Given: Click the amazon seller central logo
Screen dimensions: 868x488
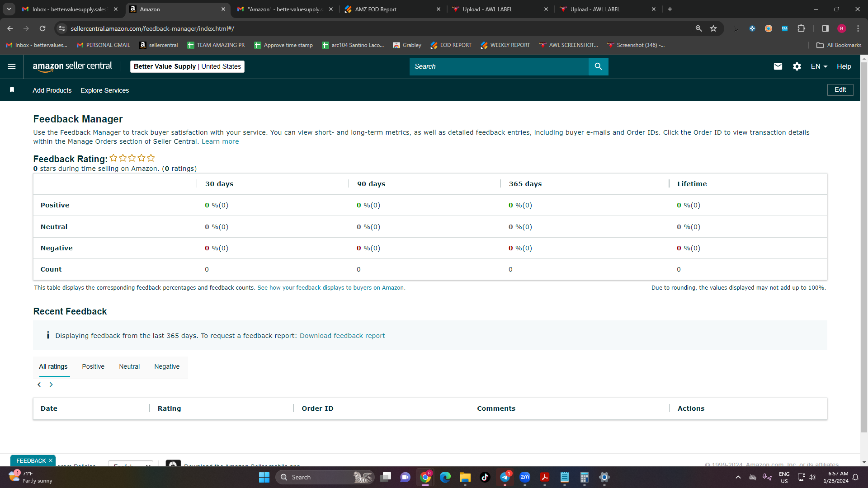Looking at the screenshot, I should pyautogui.click(x=72, y=66).
